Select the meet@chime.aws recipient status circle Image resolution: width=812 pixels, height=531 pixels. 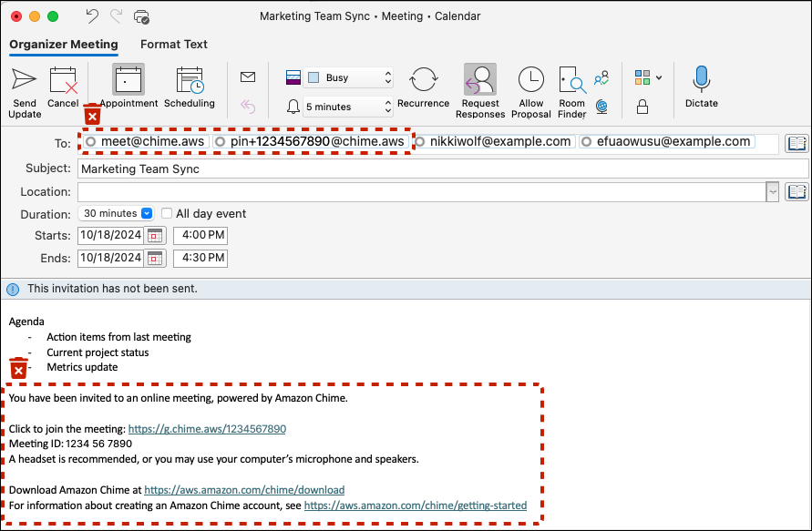point(90,142)
